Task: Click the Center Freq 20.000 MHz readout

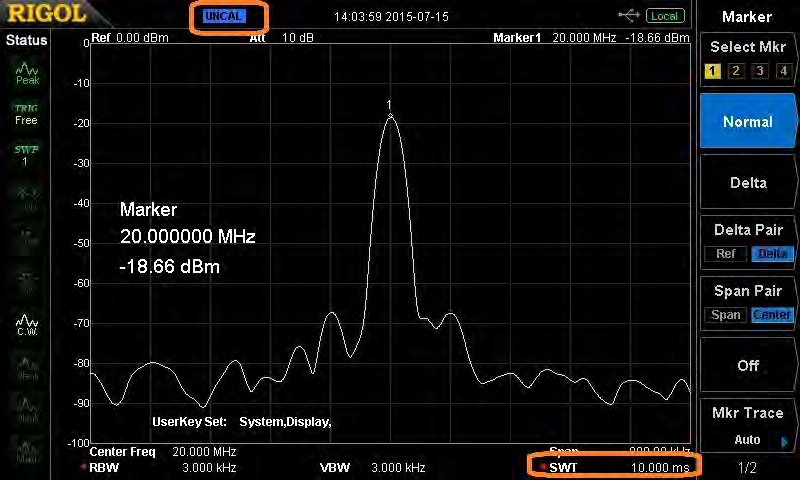Action: point(163,451)
